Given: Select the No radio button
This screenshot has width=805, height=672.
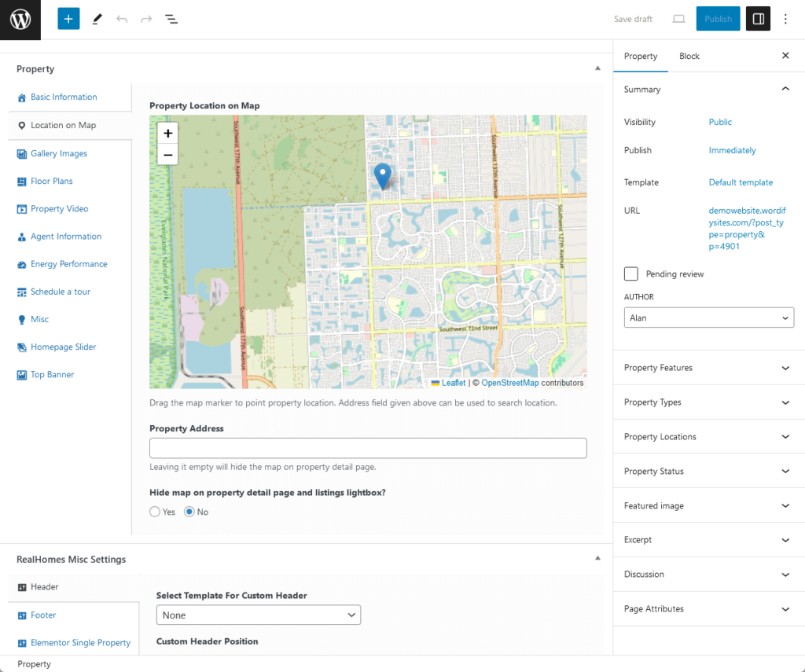Looking at the screenshot, I should point(186,511).
